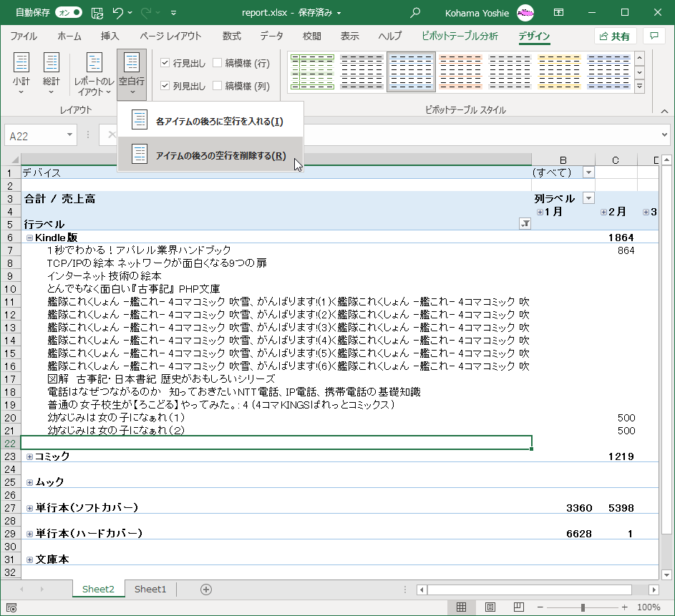Select 各アイテムの後ろに空行を入れる menu item
675x616 pixels.
point(210,120)
